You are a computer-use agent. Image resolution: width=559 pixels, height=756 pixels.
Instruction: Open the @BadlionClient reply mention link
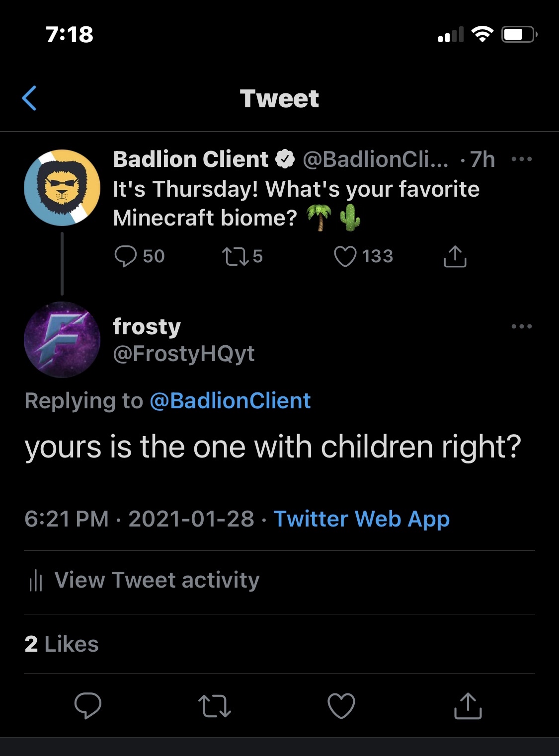tap(230, 400)
